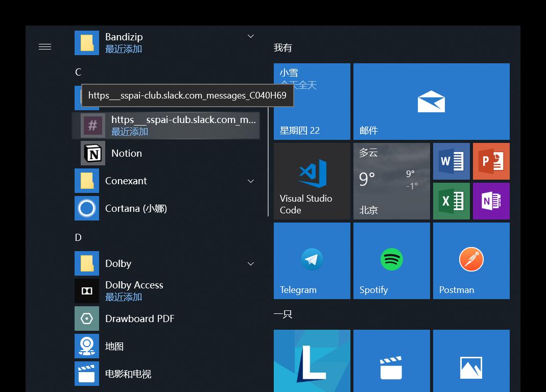Expand the Bandizip folder chevron
Screen dimensions: 546x392
coord(251,36)
